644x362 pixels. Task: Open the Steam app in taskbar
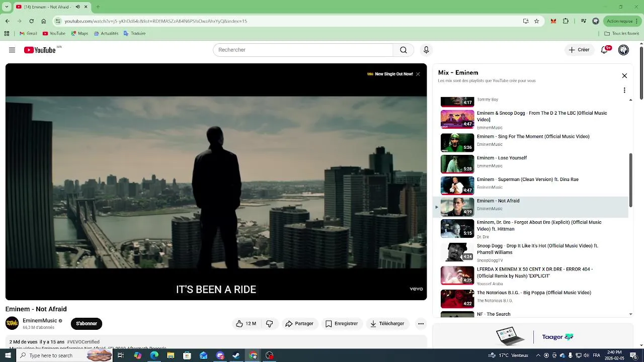point(236,355)
